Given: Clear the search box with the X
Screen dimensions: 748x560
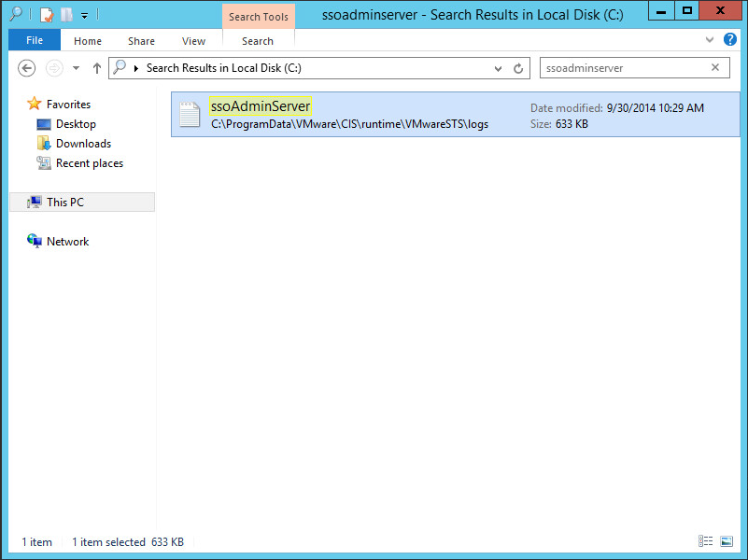Looking at the screenshot, I should pyautogui.click(x=715, y=68).
